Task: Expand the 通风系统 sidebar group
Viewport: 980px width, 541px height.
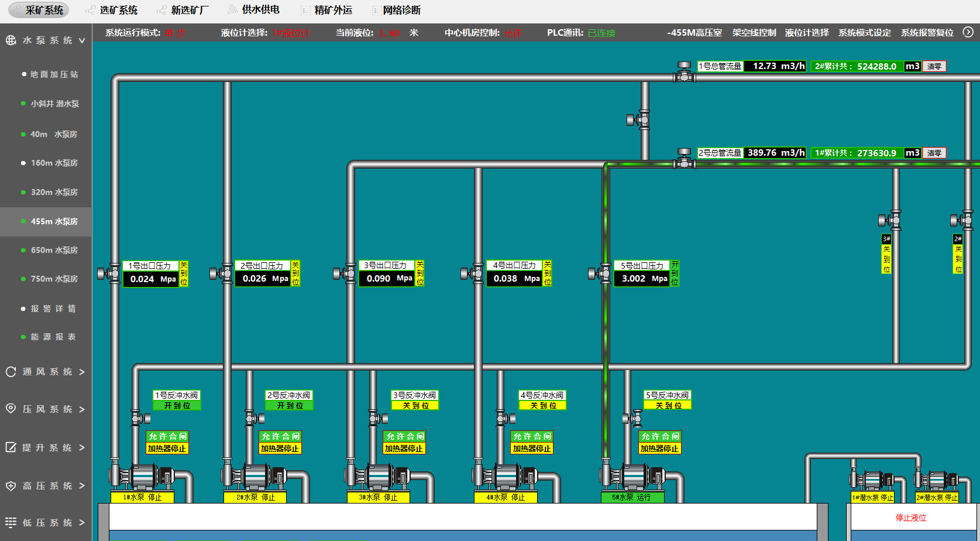Action: (46, 372)
